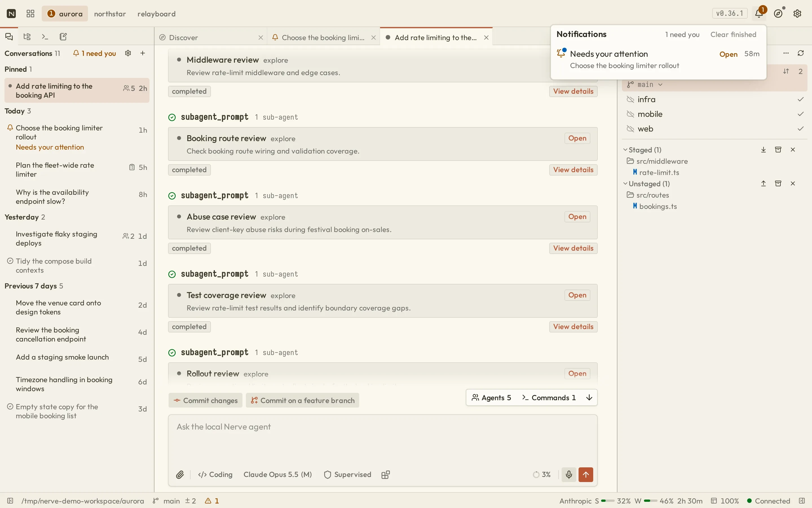Image resolution: width=812 pixels, height=508 pixels.
Task: Open the main branch dropdown
Action: tap(645, 85)
